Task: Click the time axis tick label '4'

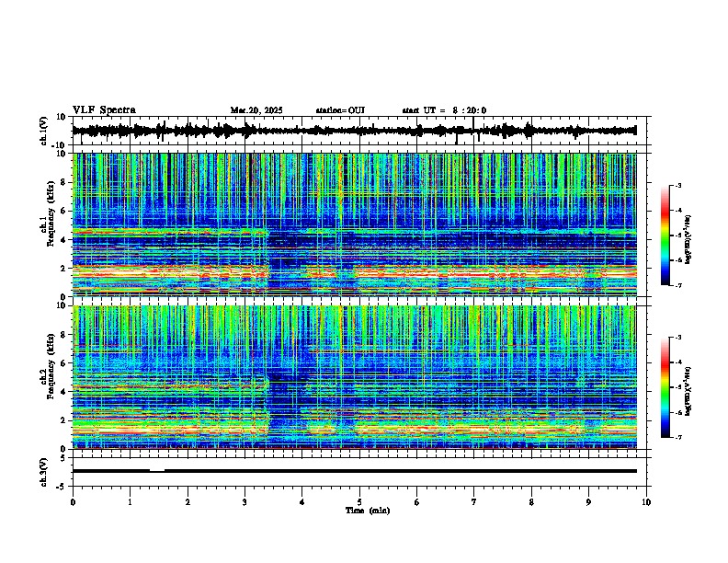Action: pyautogui.click(x=302, y=502)
